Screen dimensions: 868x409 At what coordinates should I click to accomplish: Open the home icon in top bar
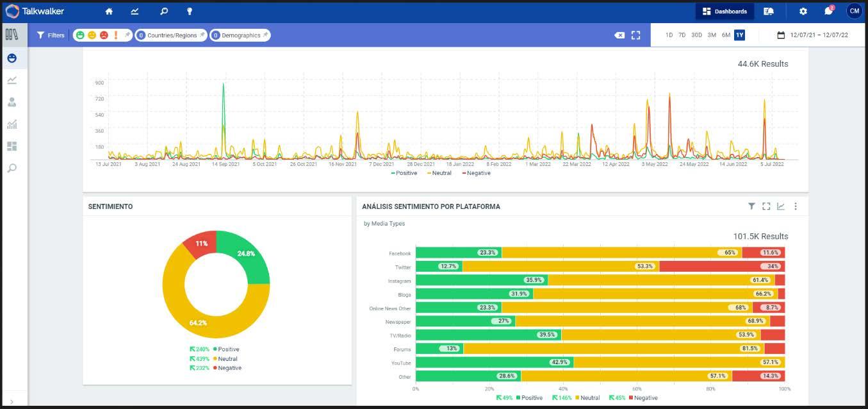pyautogui.click(x=109, y=12)
